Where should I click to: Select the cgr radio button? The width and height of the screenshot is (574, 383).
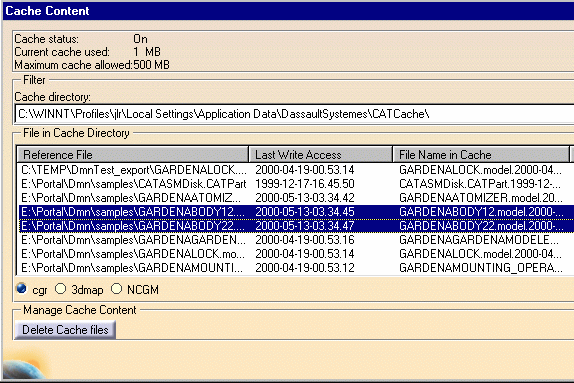coord(22,289)
